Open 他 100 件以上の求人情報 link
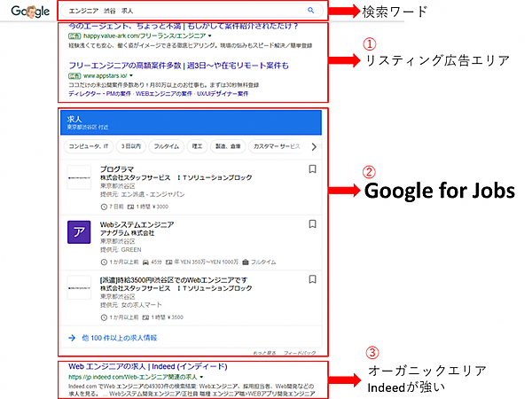 click(120, 338)
